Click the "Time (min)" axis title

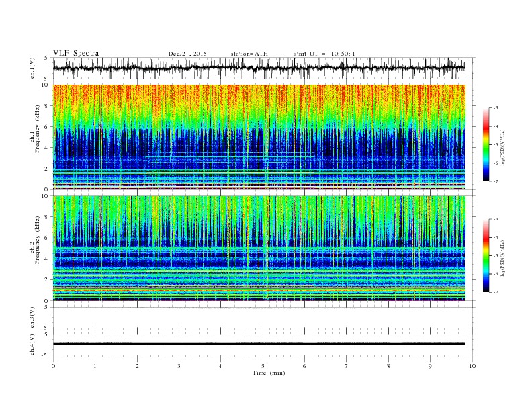269,373
